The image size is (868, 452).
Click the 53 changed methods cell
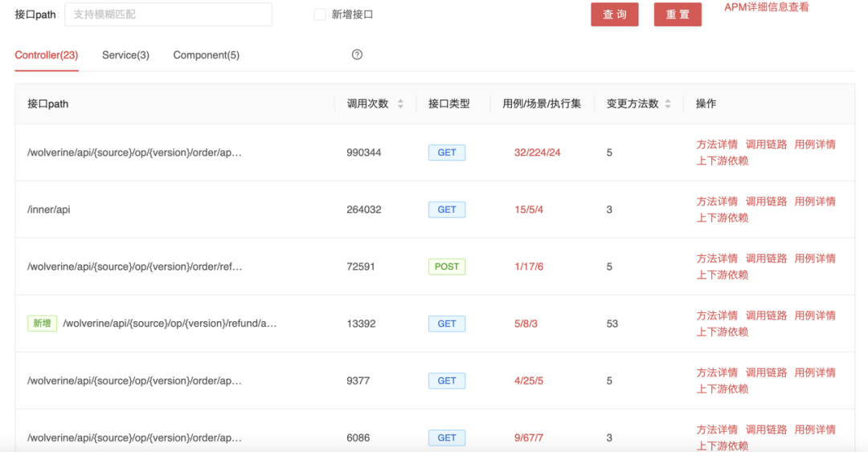click(612, 324)
